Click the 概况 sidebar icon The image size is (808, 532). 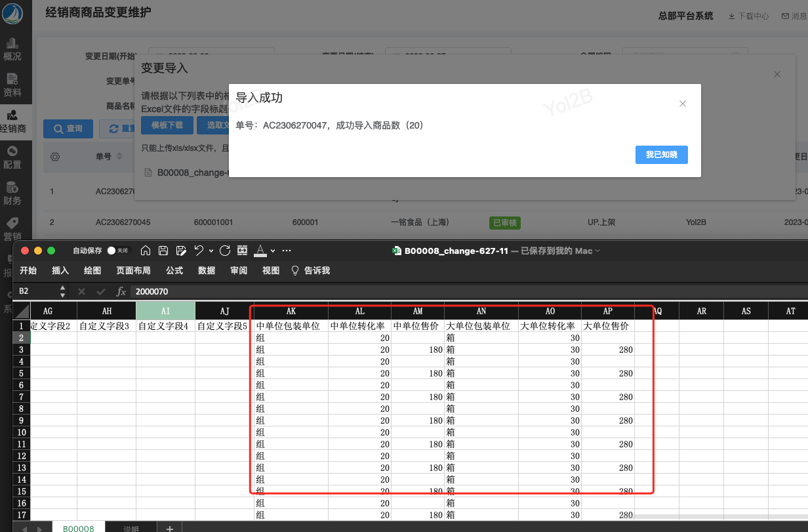[12, 50]
